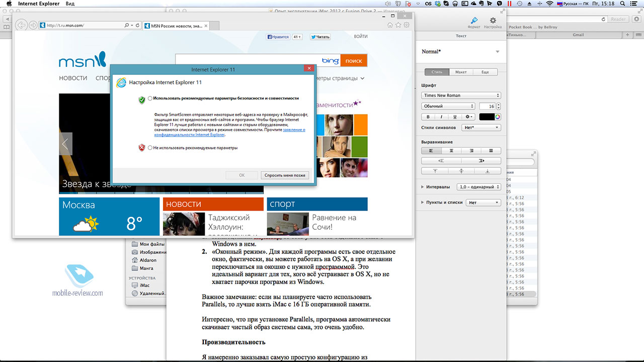Open the Стили символов dropdown
644x362 pixels.
pyautogui.click(x=481, y=128)
